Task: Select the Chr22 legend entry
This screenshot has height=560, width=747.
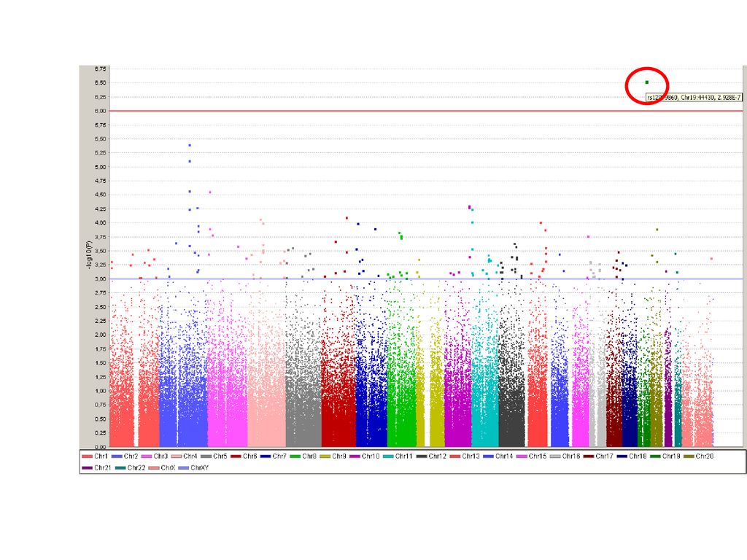Action: click(130, 467)
